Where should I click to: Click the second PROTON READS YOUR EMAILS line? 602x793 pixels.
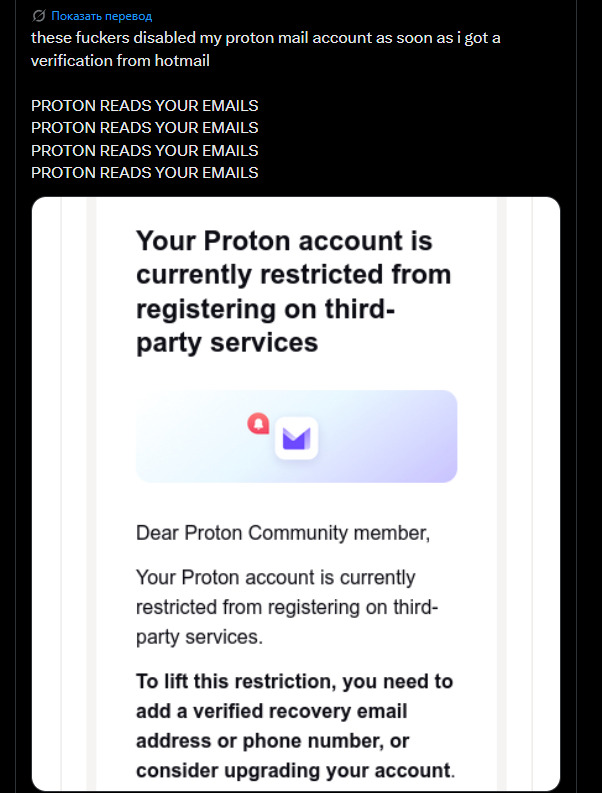145,127
